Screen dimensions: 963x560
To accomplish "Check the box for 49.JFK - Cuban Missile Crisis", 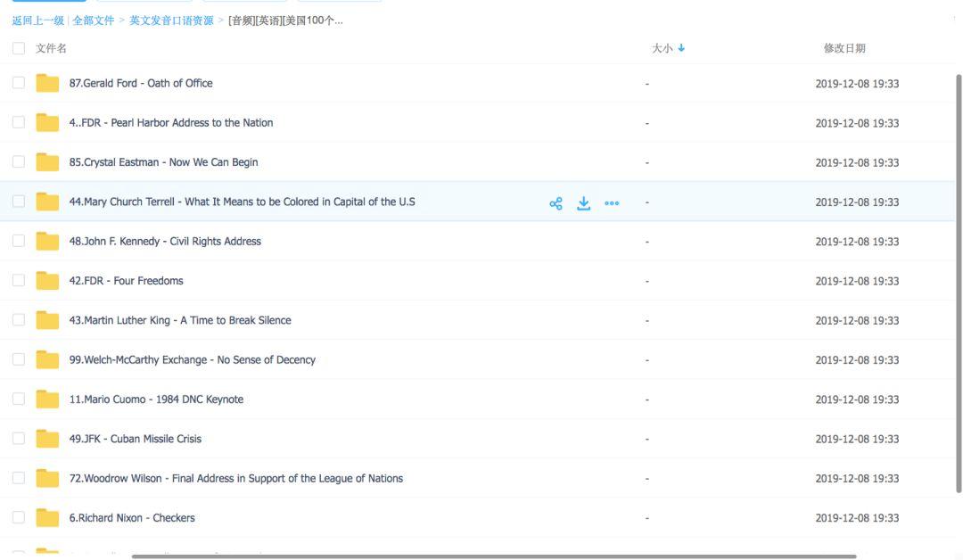I will [19, 439].
